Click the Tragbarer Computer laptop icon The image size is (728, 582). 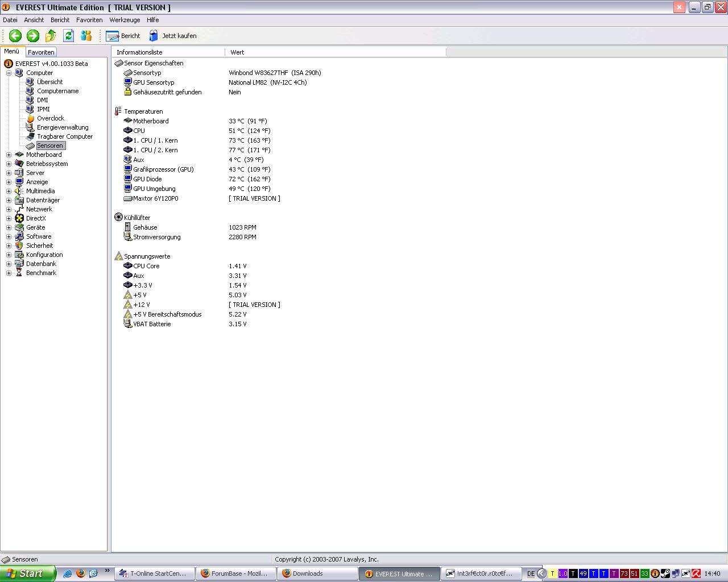coord(30,136)
